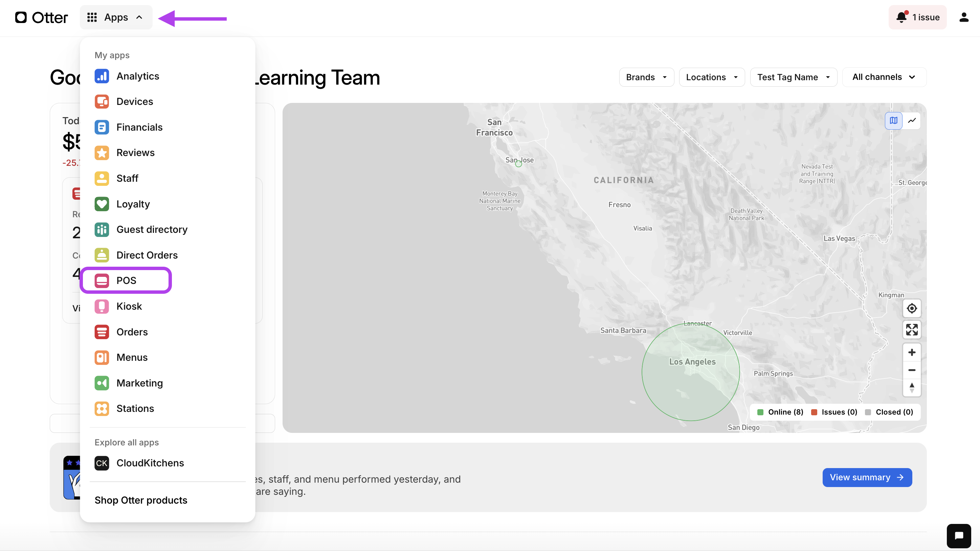Open Menus app entry
The width and height of the screenshot is (980, 551).
(x=168, y=357)
